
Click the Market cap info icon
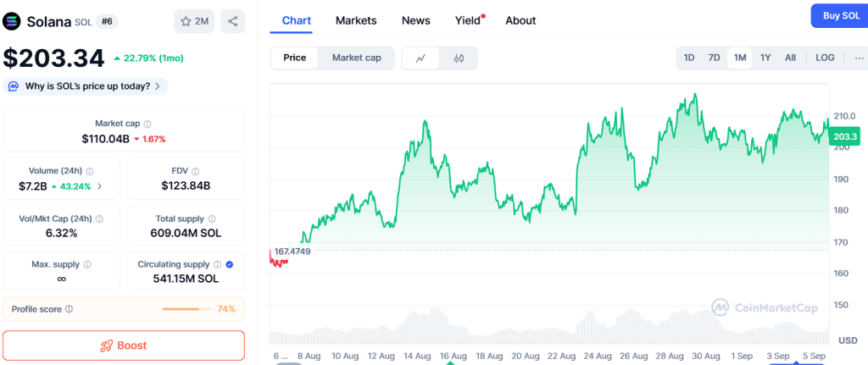(147, 124)
